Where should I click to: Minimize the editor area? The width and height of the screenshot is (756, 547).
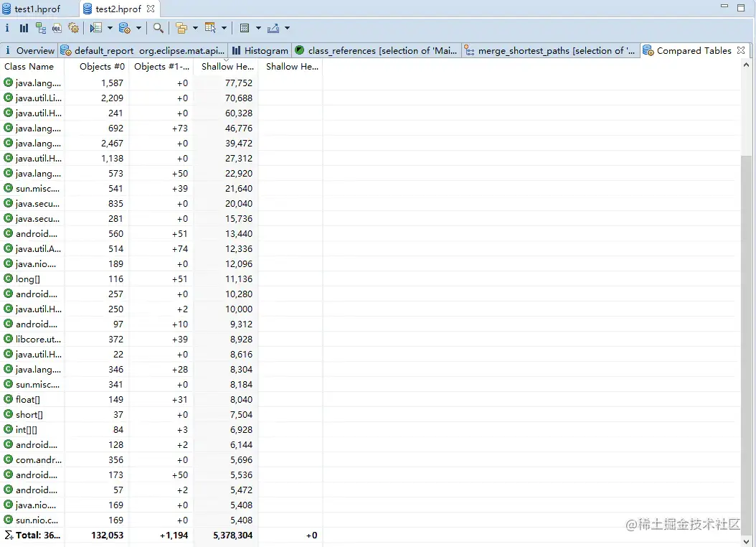tap(724, 6)
